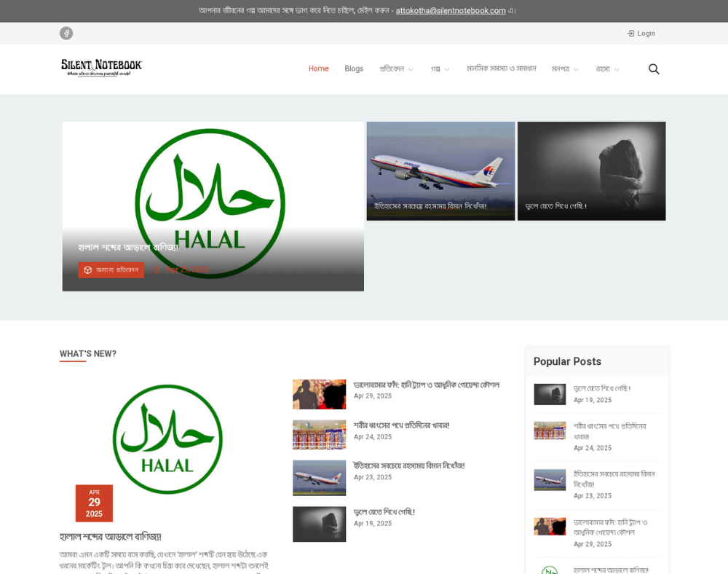Screen dimensions: 728x574
Task: Open the attokotha@silentnotebook.com email link
Action: coord(451,10)
